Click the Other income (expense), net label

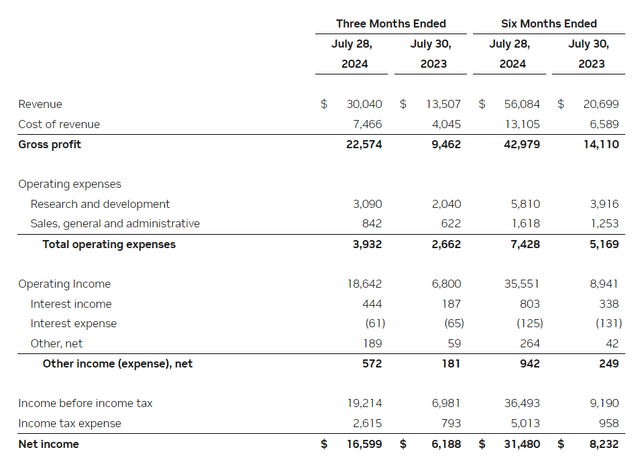118,363
